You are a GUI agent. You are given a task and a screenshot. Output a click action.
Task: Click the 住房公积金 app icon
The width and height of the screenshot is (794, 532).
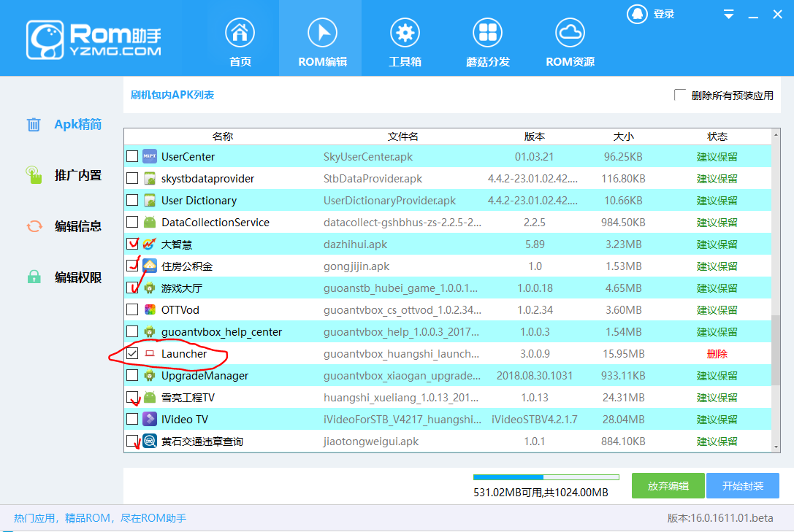coord(150,266)
